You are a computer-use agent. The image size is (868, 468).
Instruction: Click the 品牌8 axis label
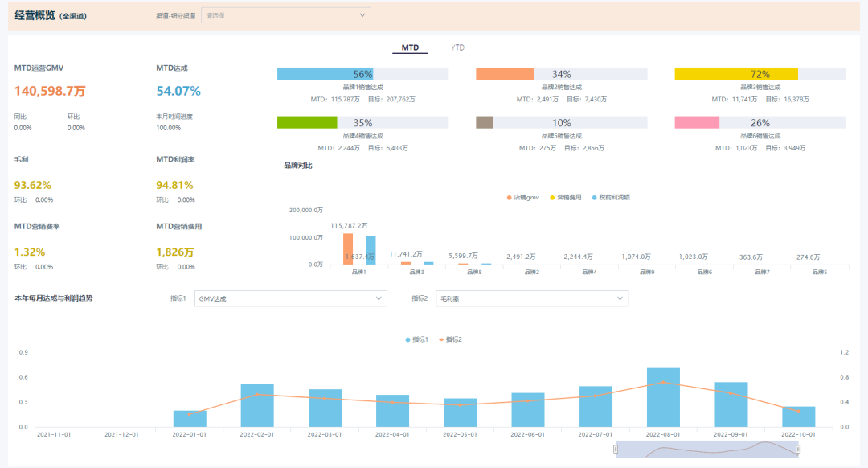click(474, 272)
